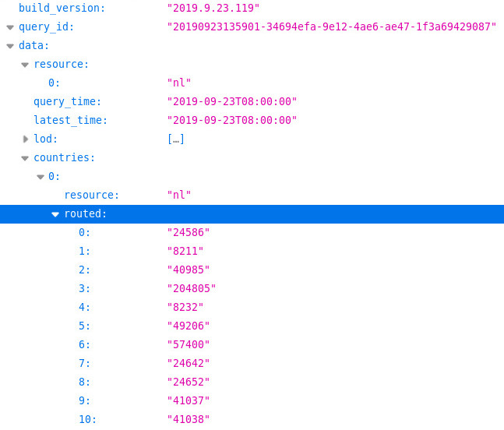The width and height of the screenshot is (504, 430).
Task: Select the latest_time value "2019-09-23T08:00:00"
Action: coord(232,120)
